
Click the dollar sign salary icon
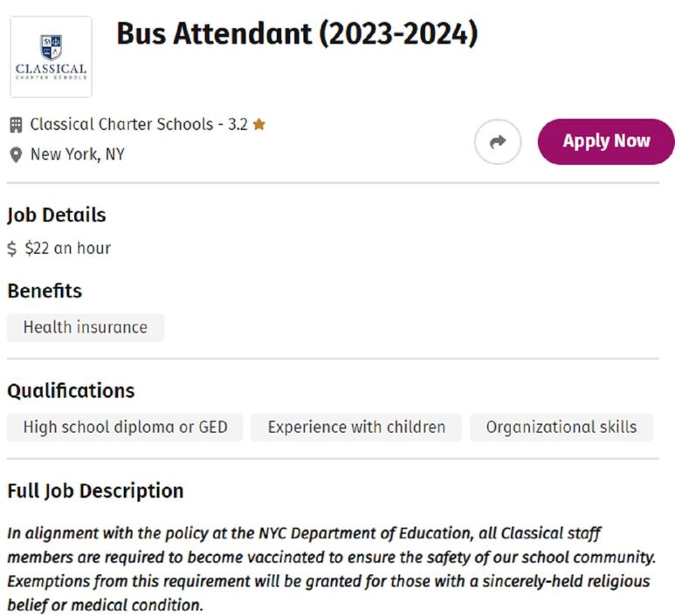(x=12, y=249)
